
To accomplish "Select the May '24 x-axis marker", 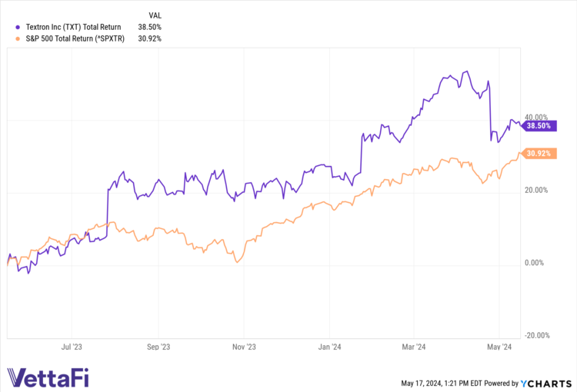I will tap(501, 347).
